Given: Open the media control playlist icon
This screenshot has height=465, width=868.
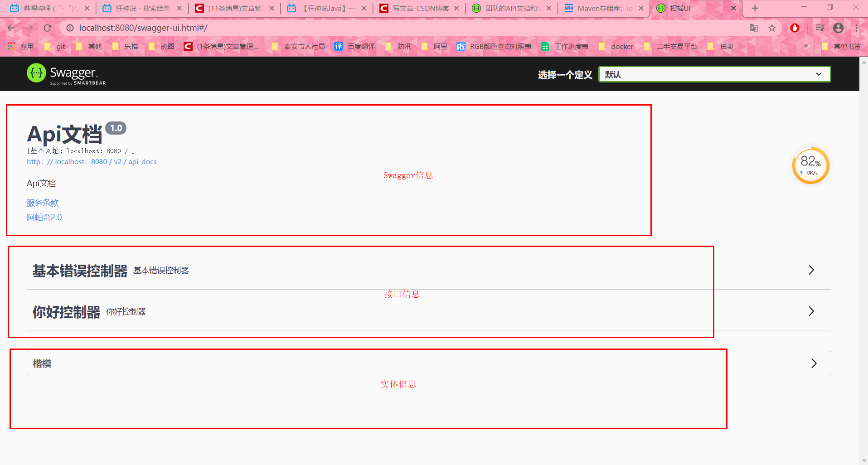Looking at the screenshot, I should (820, 28).
